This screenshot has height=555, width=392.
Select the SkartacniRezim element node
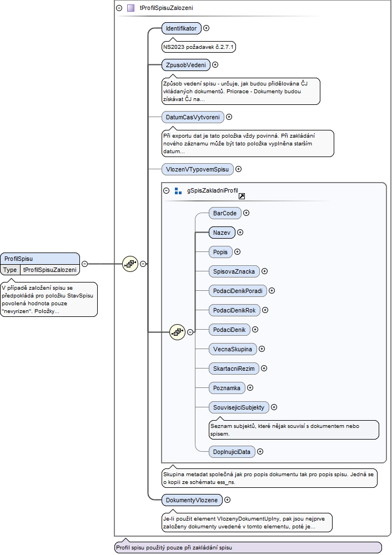point(234,369)
